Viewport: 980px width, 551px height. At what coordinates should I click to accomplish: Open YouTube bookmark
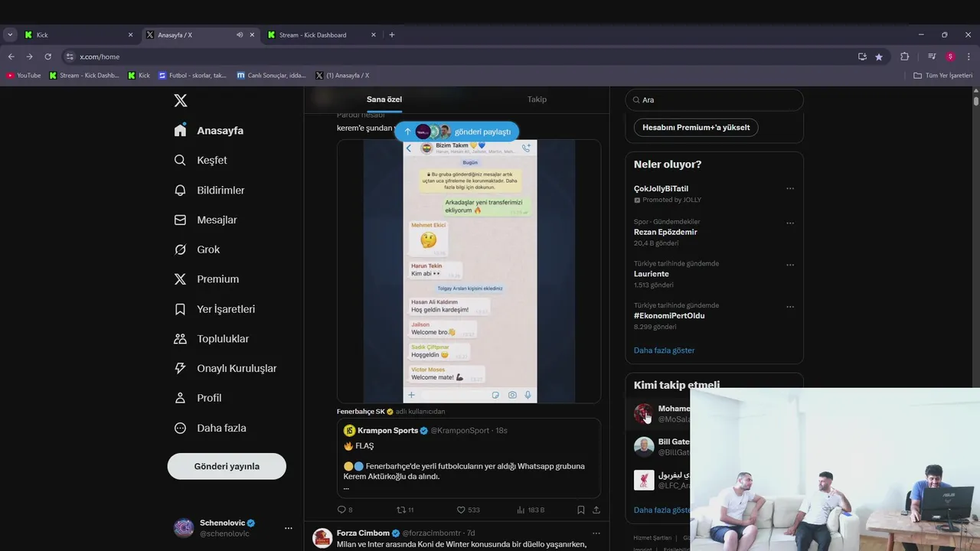(24, 76)
